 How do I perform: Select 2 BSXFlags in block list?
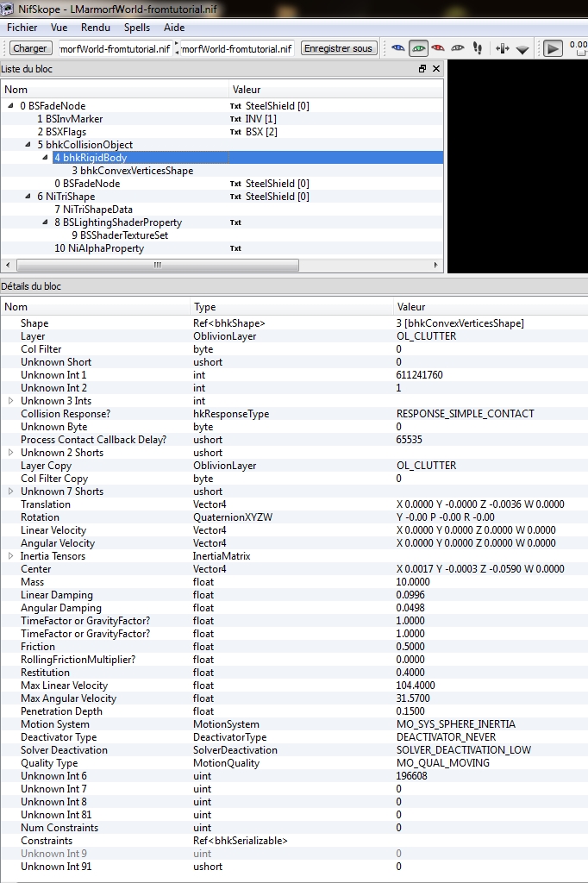pyautogui.click(x=62, y=132)
